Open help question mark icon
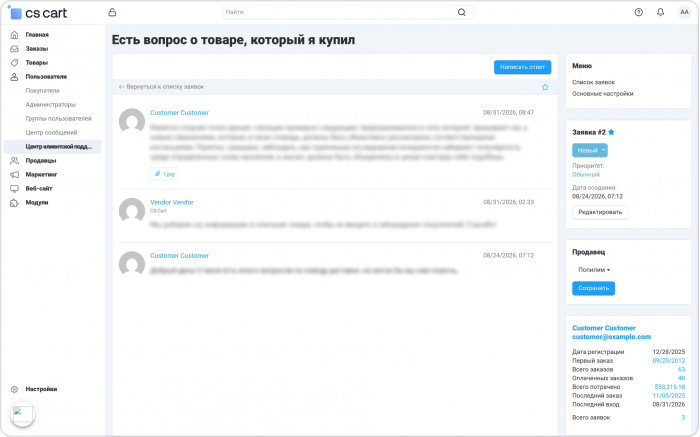Image resolution: width=700 pixels, height=437 pixels. click(638, 12)
